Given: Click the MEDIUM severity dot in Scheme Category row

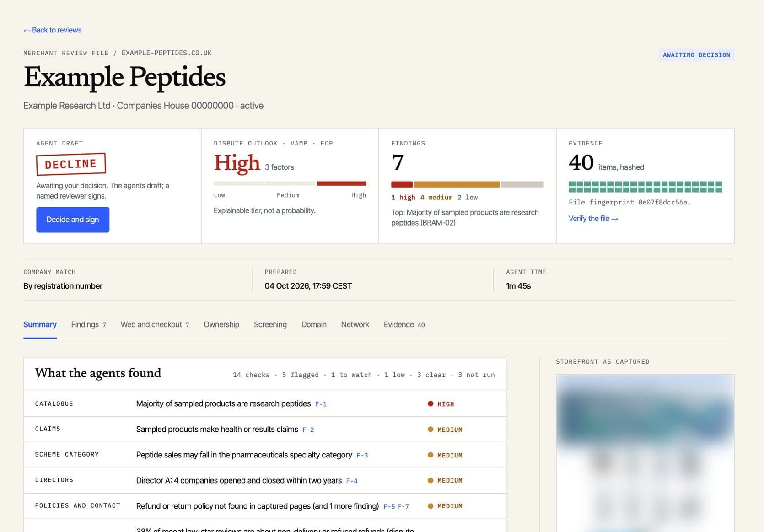Looking at the screenshot, I should point(430,455).
